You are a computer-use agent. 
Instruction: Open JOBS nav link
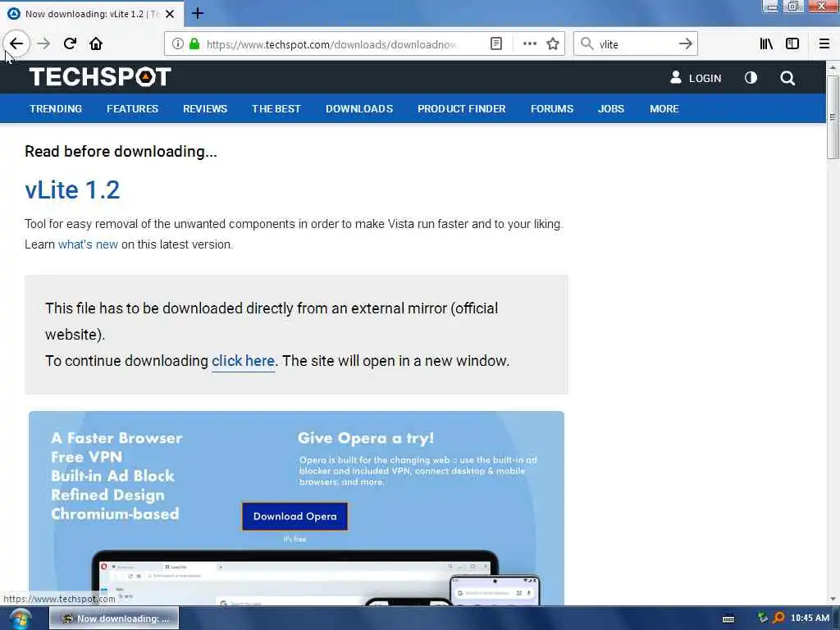click(610, 109)
